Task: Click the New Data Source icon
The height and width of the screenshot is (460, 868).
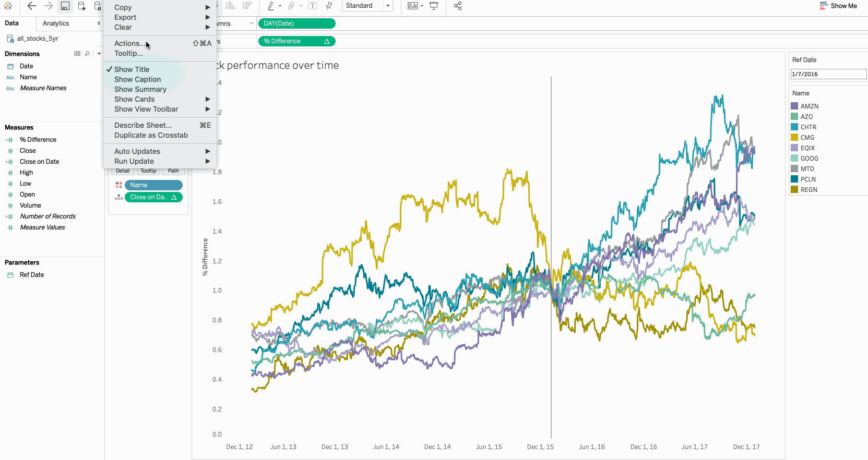Action: pos(82,6)
